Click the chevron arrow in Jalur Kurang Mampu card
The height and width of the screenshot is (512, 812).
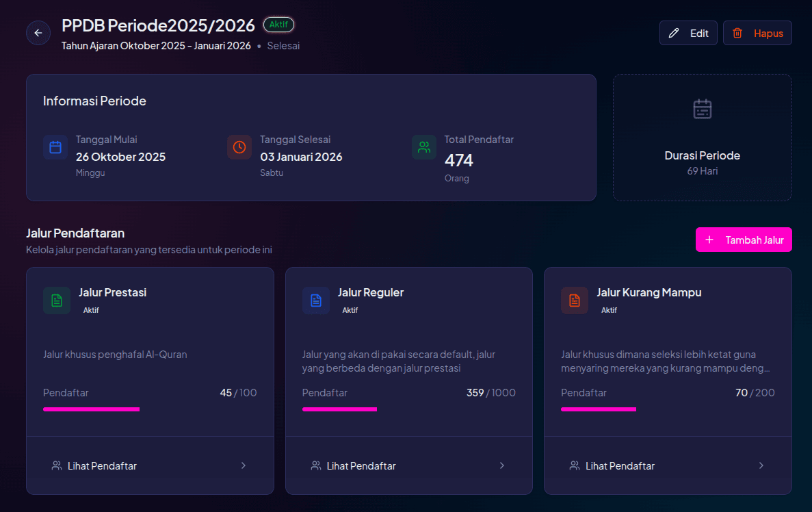[761, 466]
